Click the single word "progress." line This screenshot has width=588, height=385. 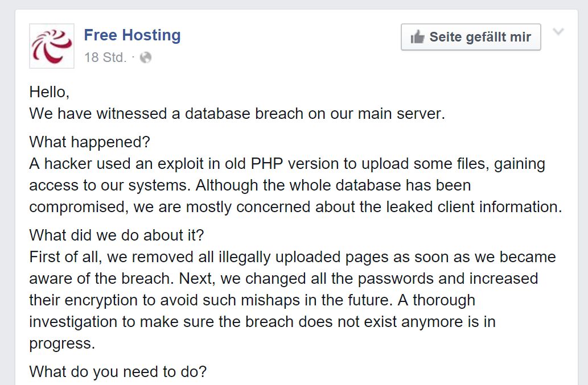click(61, 343)
